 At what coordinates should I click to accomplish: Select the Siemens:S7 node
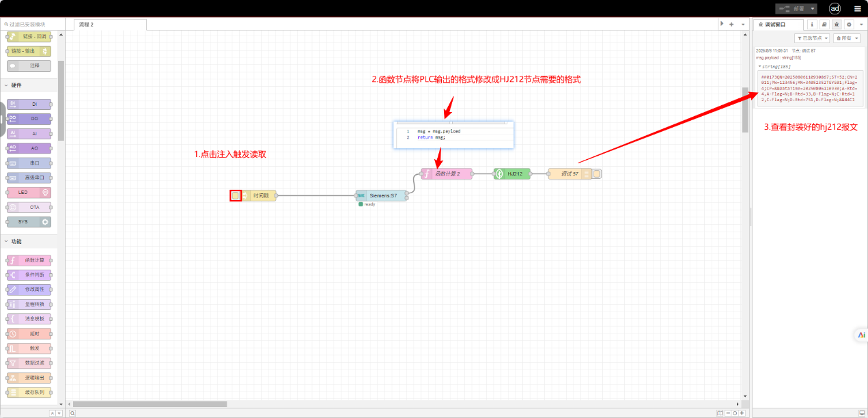pos(382,195)
